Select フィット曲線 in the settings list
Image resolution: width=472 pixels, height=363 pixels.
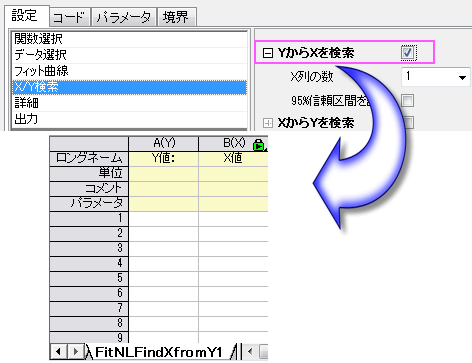click(129, 71)
